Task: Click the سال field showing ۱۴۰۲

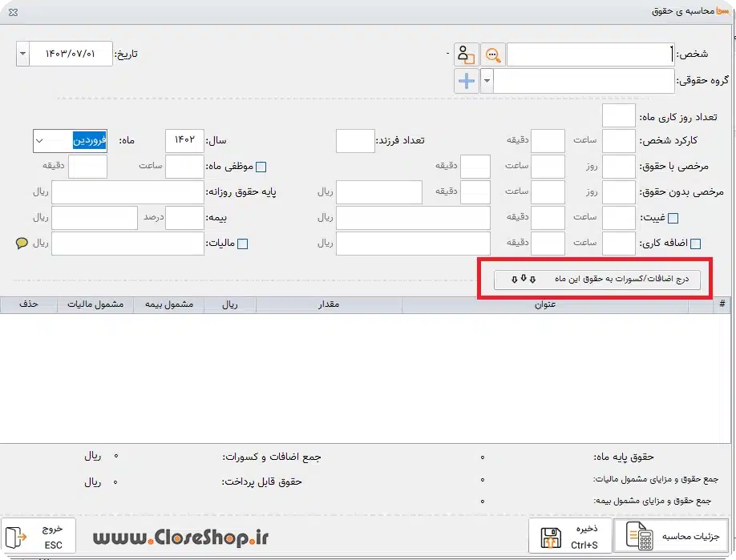Action: click(x=185, y=141)
